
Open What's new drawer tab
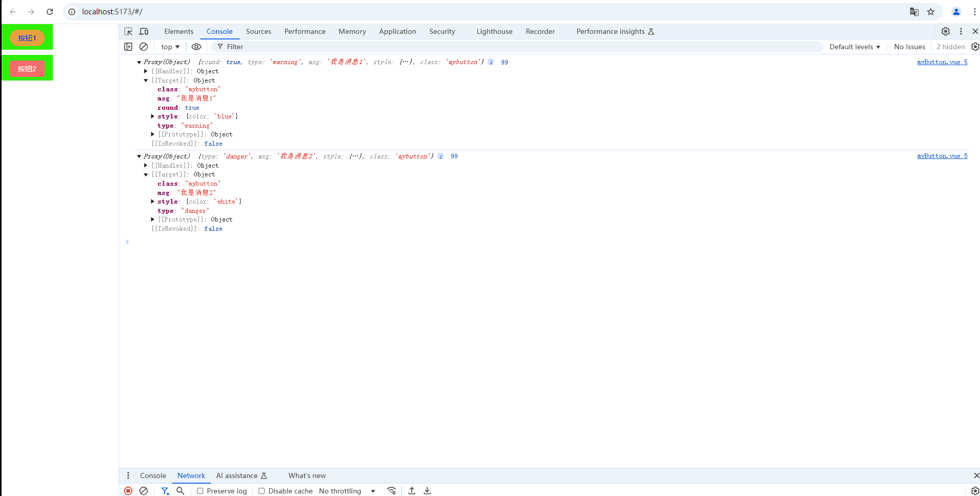point(307,475)
